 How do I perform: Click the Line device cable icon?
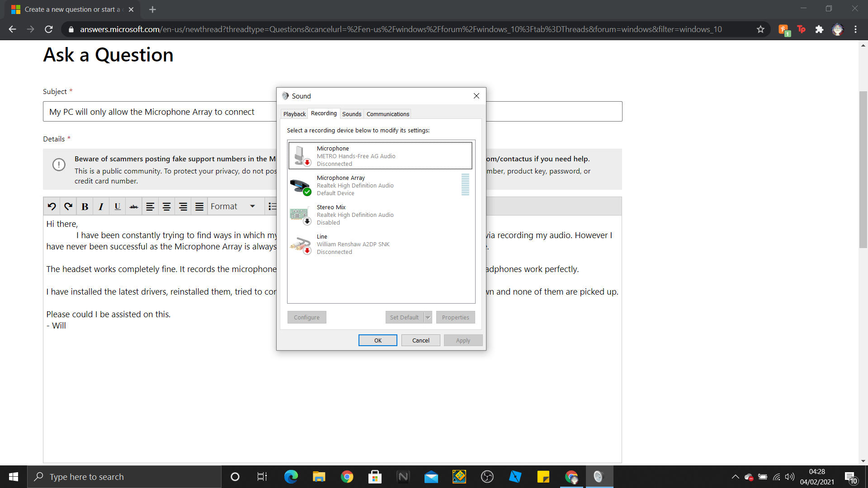click(300, 244)
